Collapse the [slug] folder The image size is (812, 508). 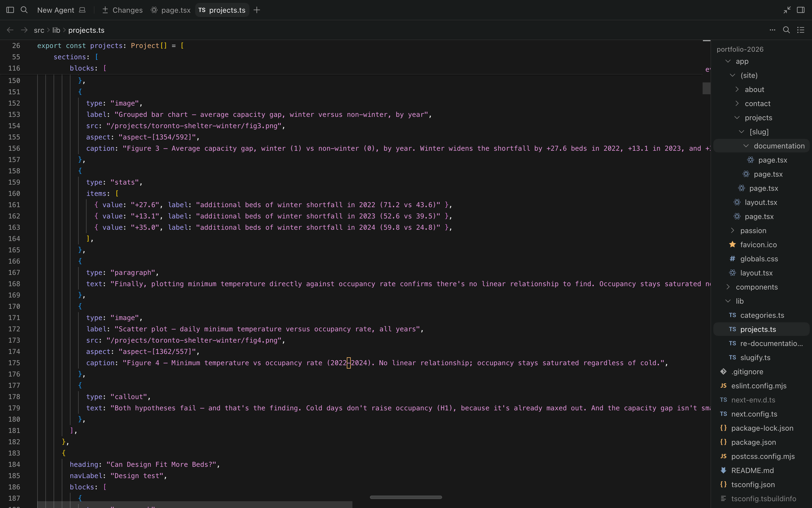coord(742,132)
